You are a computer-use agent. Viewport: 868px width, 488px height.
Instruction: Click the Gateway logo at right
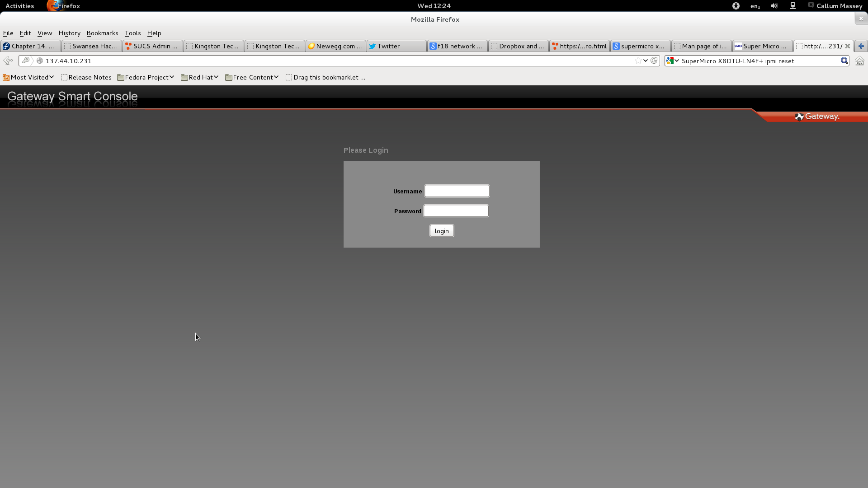pyautogui.click(x=817, y=117)
